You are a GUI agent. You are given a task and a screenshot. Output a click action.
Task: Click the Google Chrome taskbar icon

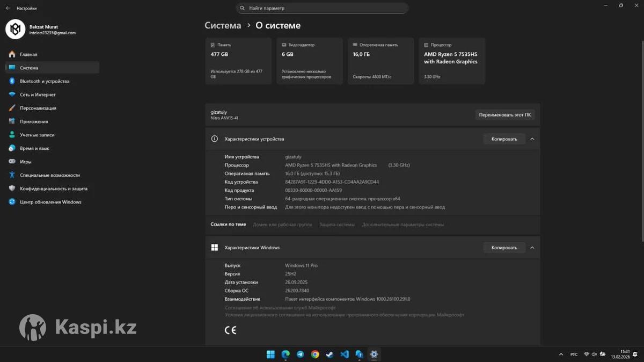[x=315, y=354]
